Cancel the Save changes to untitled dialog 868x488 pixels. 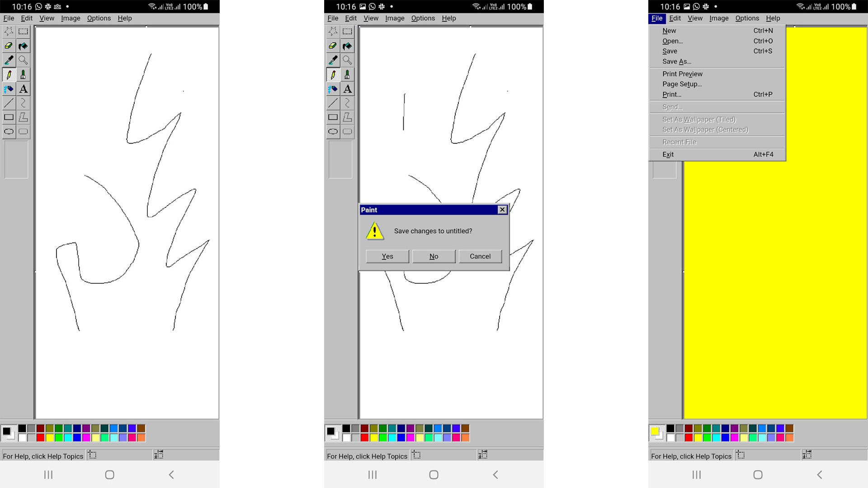[x=480, y=256]
